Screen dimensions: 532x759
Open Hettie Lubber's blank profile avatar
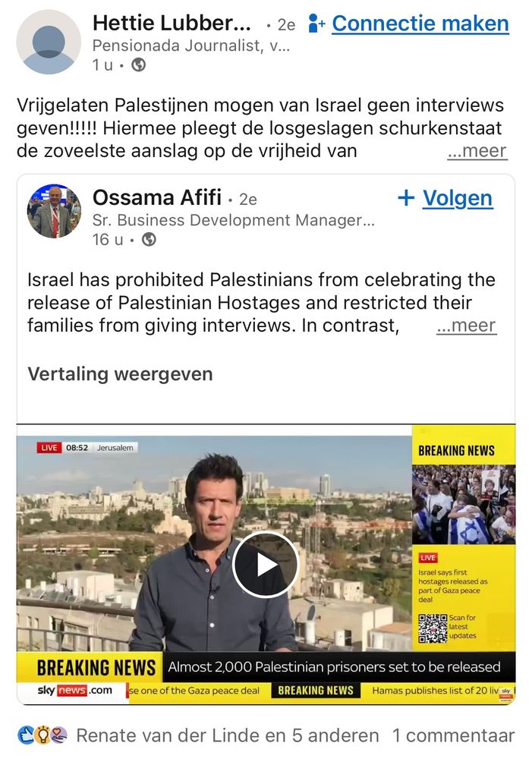(49, 42)
